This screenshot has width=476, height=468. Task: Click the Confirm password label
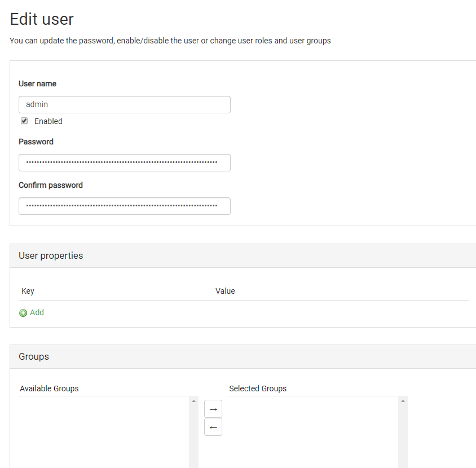pos(51,185)
